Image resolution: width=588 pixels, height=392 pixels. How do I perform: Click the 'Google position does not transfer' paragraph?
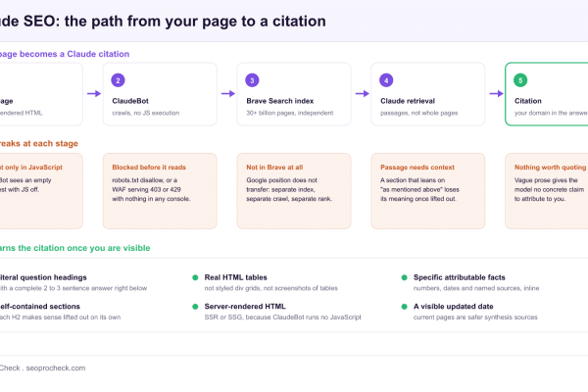click(x=289, y=189)
